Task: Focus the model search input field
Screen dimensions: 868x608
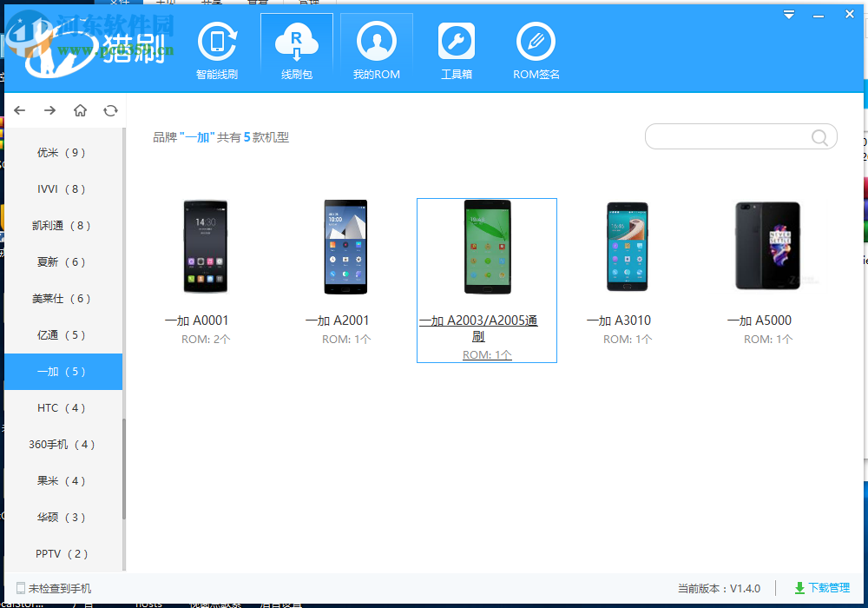Action: [740, 136]
